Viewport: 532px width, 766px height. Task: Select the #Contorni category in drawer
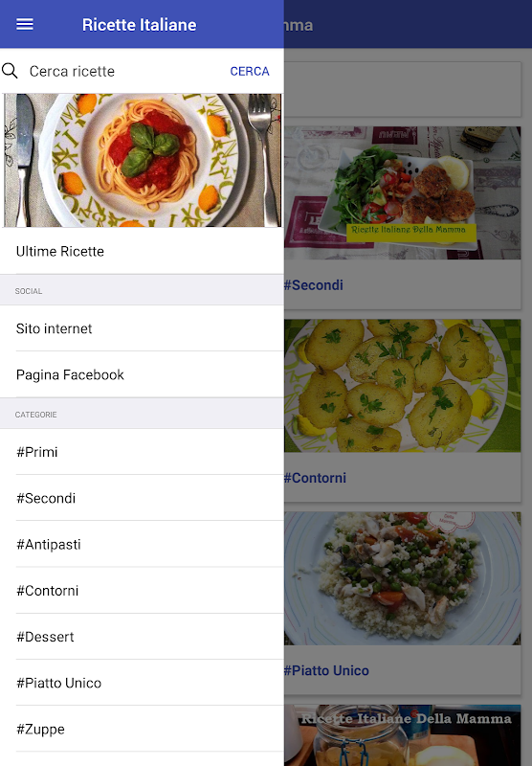click(x=142, y=590)
